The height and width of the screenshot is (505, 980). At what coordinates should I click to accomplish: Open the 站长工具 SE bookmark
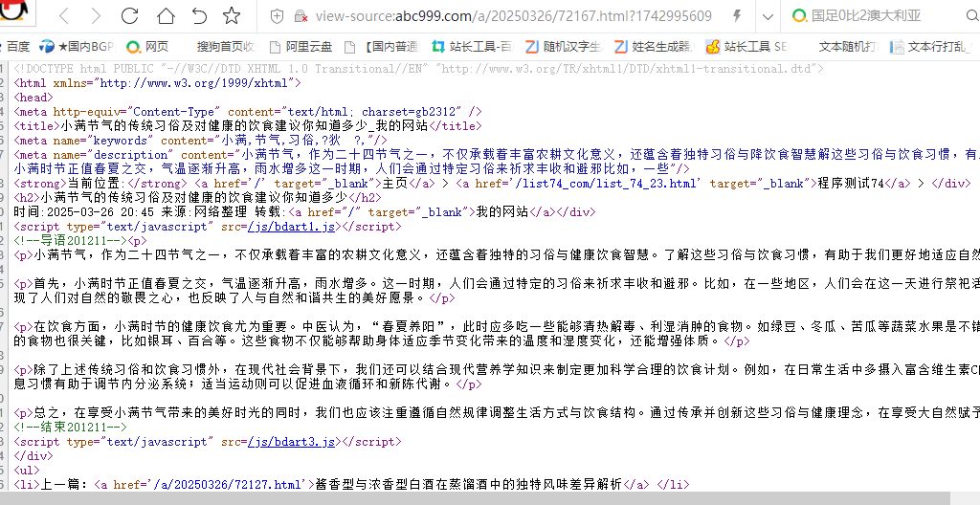pos(747,46)
